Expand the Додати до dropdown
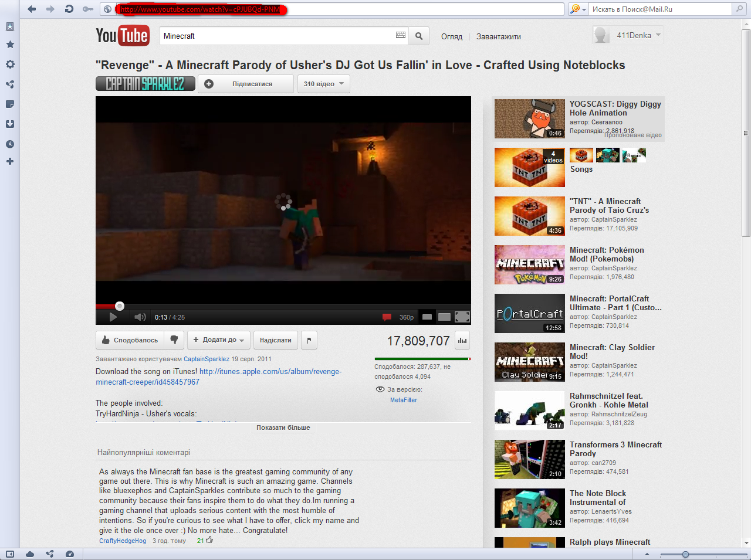Viewport: 751px width, 560px height. tap(219, 340)
